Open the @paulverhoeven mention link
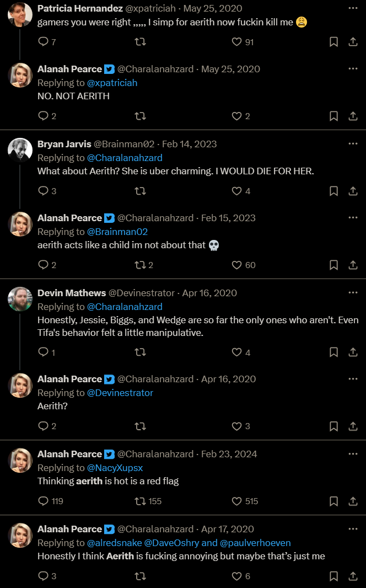Viewport: 366px width, 588px height. tap(255, 543)
